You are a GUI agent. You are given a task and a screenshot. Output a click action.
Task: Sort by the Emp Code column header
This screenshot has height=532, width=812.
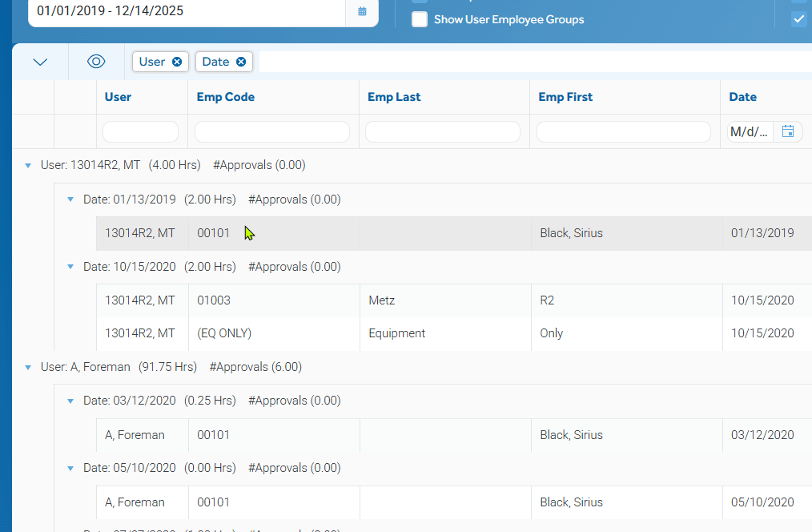(226, 97)
